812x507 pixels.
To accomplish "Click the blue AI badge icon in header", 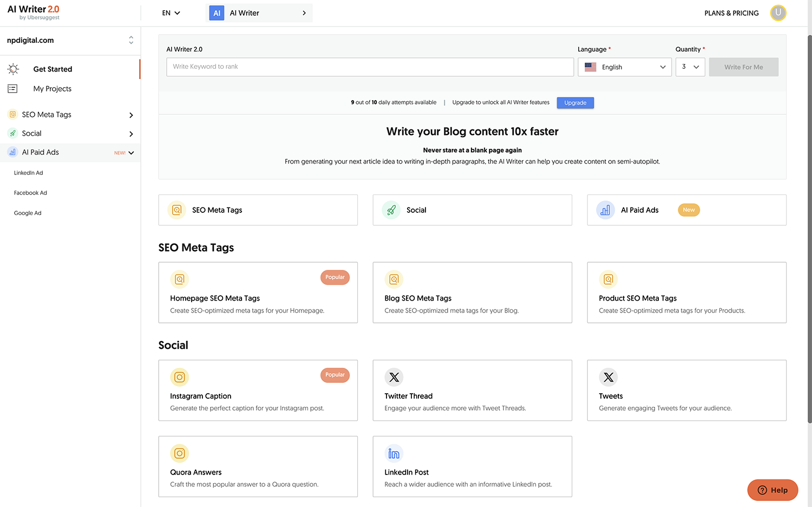I will [x=217, y=13].
